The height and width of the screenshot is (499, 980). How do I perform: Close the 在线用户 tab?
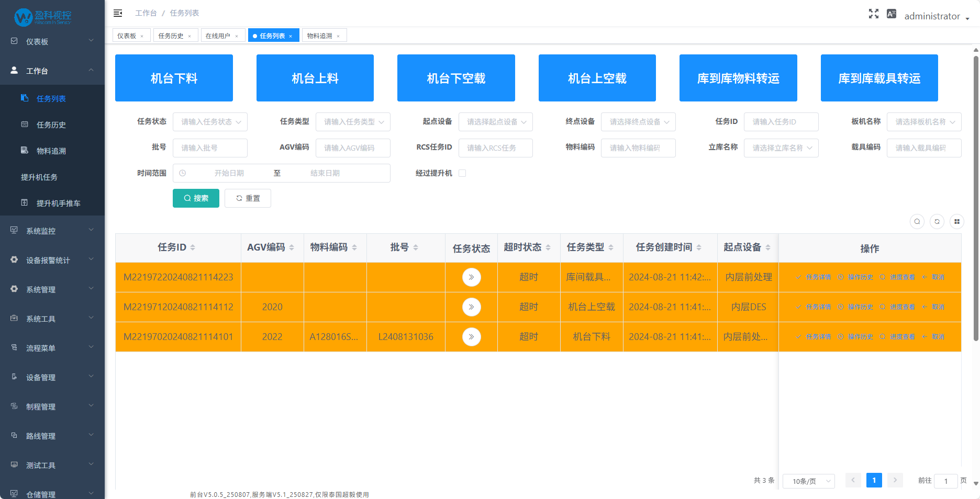pos(237,36)
